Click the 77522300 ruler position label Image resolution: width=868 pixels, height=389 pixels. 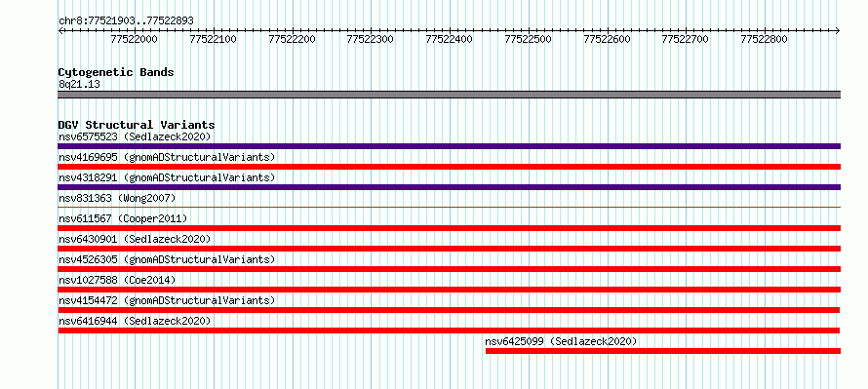click(x=371, y=39)
